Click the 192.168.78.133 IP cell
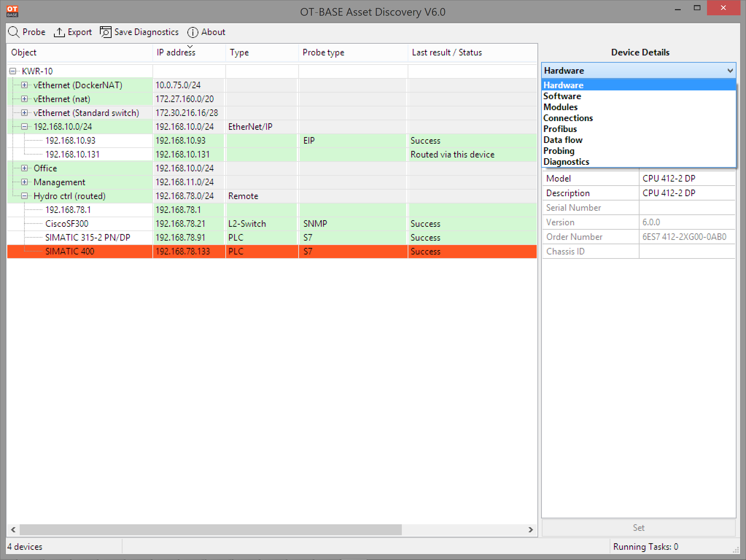Viewport: 746px width, 560px height. pyautogui.click(x=189, y=251)
